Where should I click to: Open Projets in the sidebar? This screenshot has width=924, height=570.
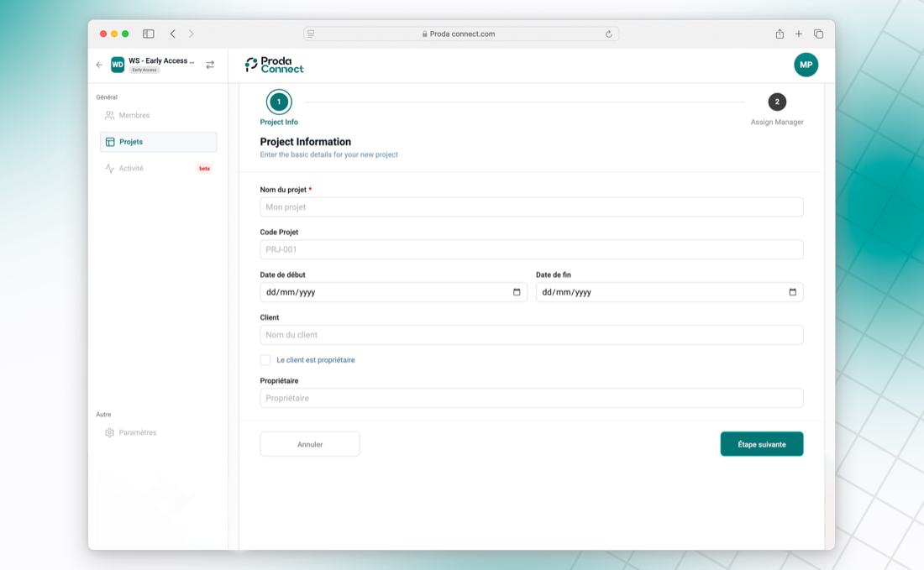coord(158,142)
